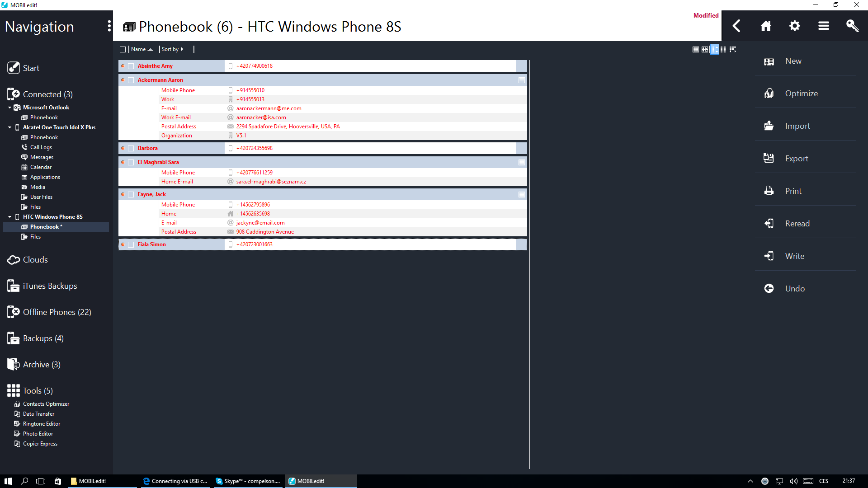
Task: Click the Write button
Action: (794, 256)
